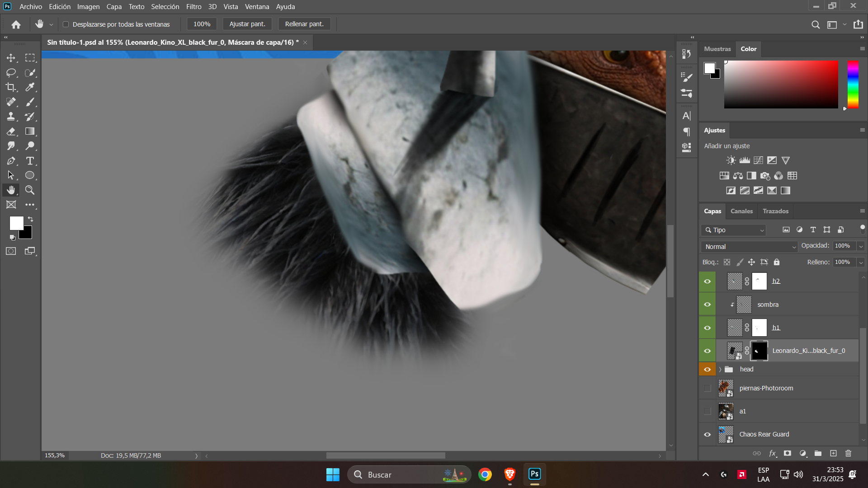Select the Zoom tool
This screenshot has height=488, width=868.
(x=30, y=190)
